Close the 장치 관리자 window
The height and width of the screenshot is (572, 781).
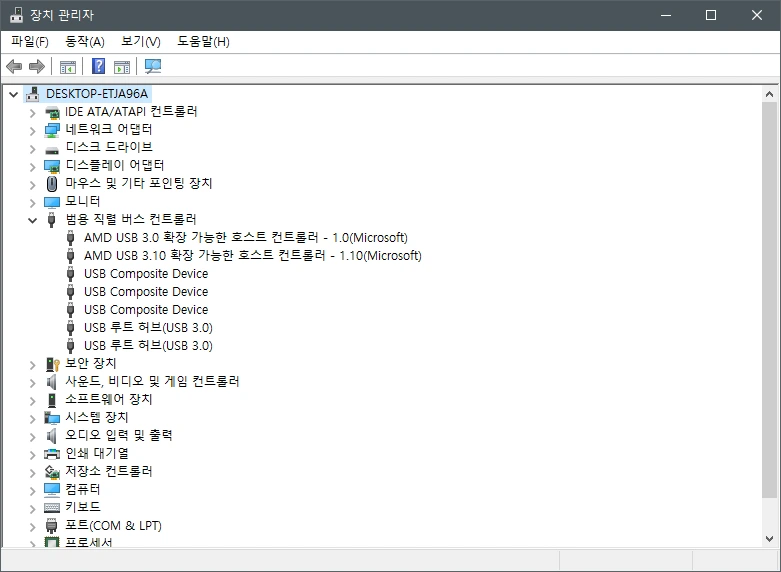coord(757,15)
